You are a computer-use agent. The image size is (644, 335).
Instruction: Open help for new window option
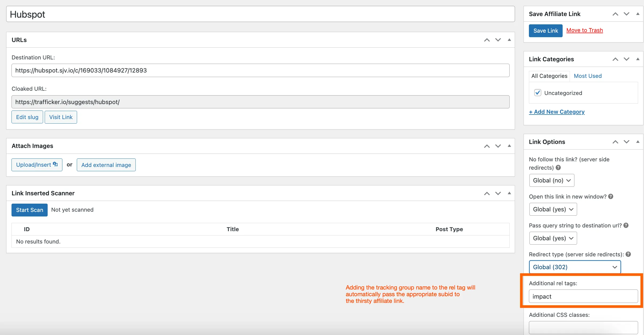pyautogui.click(x=611, y=196)
